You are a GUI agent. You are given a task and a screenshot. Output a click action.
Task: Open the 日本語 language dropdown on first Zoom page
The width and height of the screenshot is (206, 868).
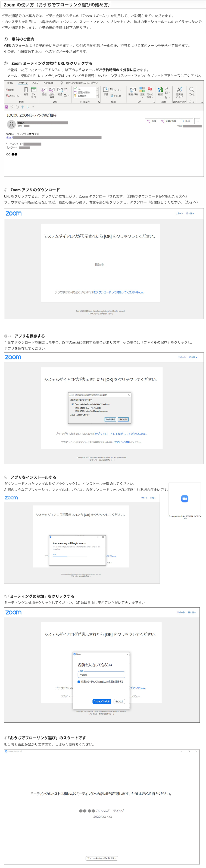pos(190,213)
